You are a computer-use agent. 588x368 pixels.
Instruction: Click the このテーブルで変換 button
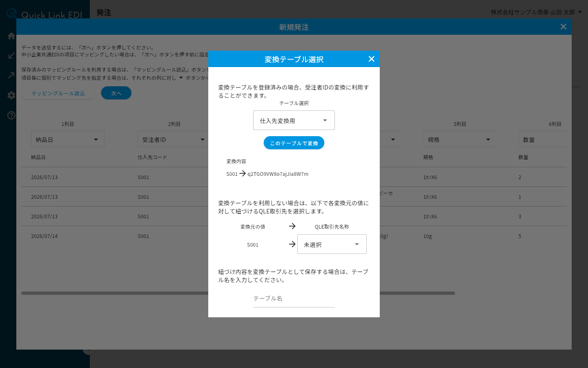294,143
